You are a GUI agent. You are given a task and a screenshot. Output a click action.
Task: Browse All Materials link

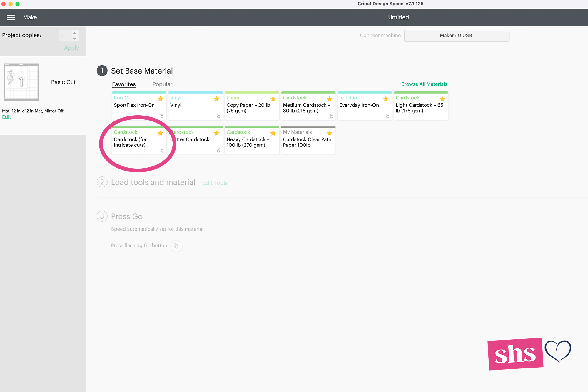(x=424, y=84)
